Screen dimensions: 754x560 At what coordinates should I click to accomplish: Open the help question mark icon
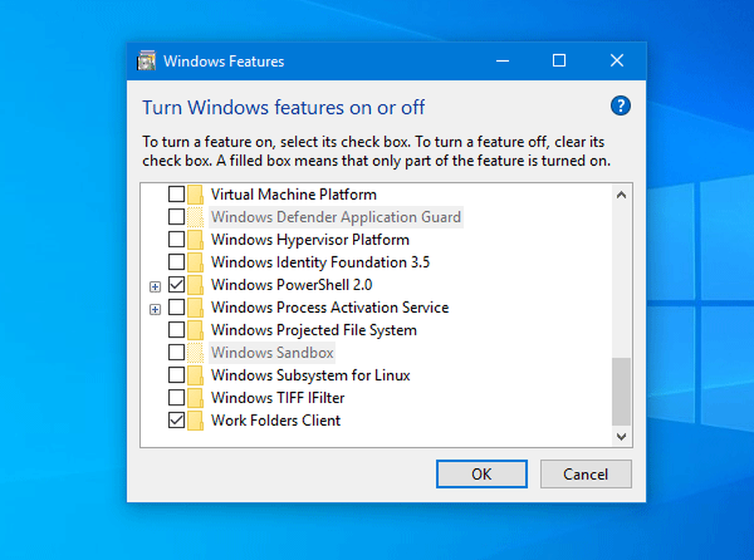tap(621, 106)
